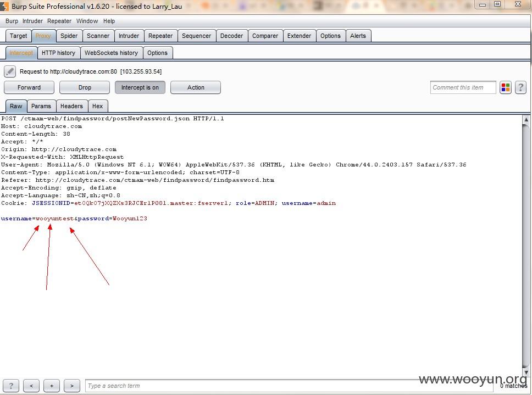Click the pencil edit-target icon
The height and width of the screenshot is (395, 532).
[x=10, y=71]
